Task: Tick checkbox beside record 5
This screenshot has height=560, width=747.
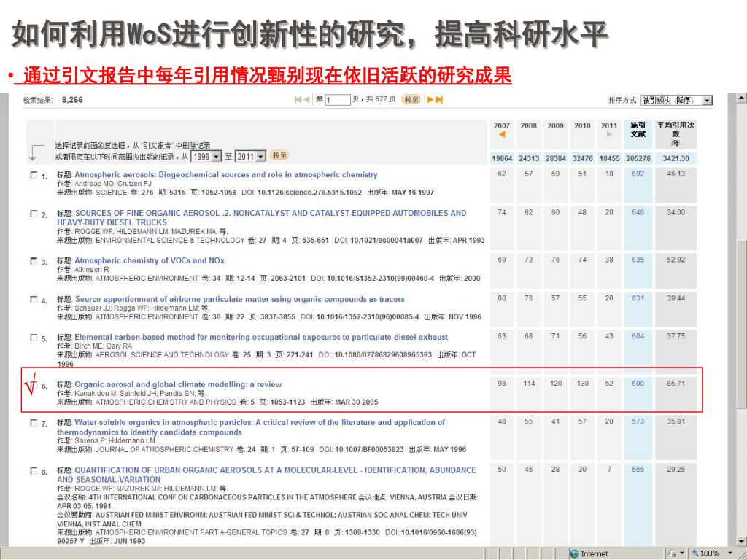Action: [34, 338]
